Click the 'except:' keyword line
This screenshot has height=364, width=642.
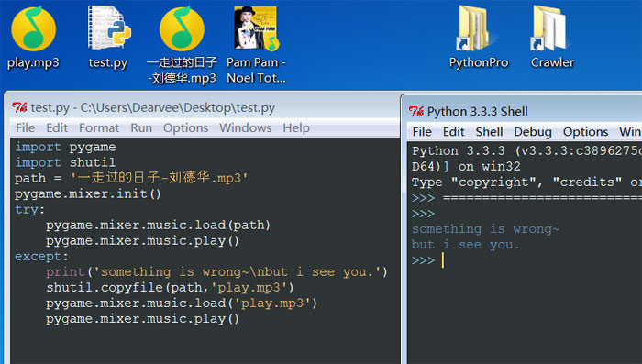[41, 256]
